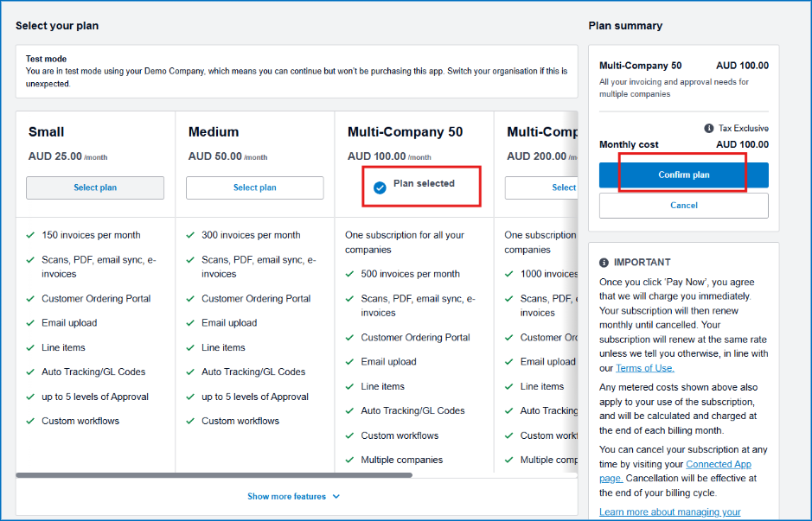The image size is (812, 521).
Task: Click checkmark beside 300 invoices per month
Action: point(190,235)
